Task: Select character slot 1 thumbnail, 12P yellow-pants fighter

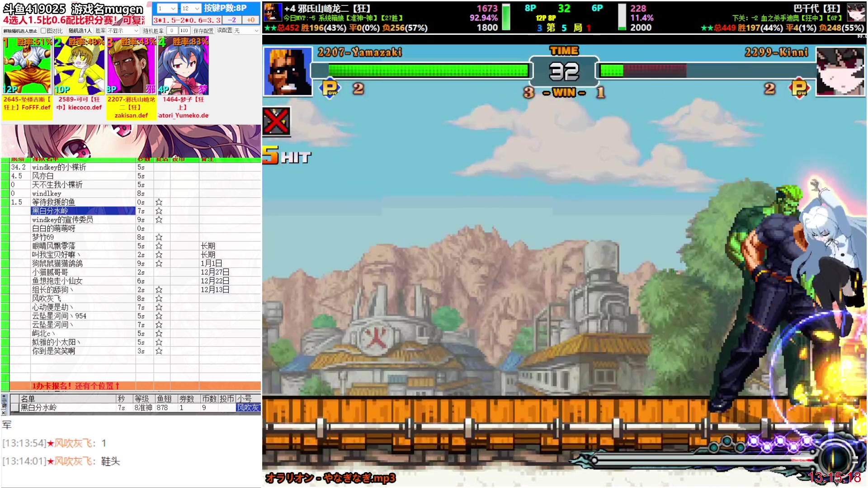Action: (x=27, y=66)
